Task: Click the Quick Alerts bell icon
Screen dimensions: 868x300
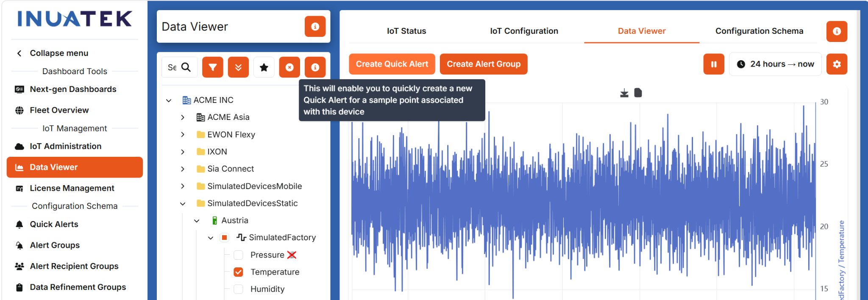Action: tap(19, 224)
